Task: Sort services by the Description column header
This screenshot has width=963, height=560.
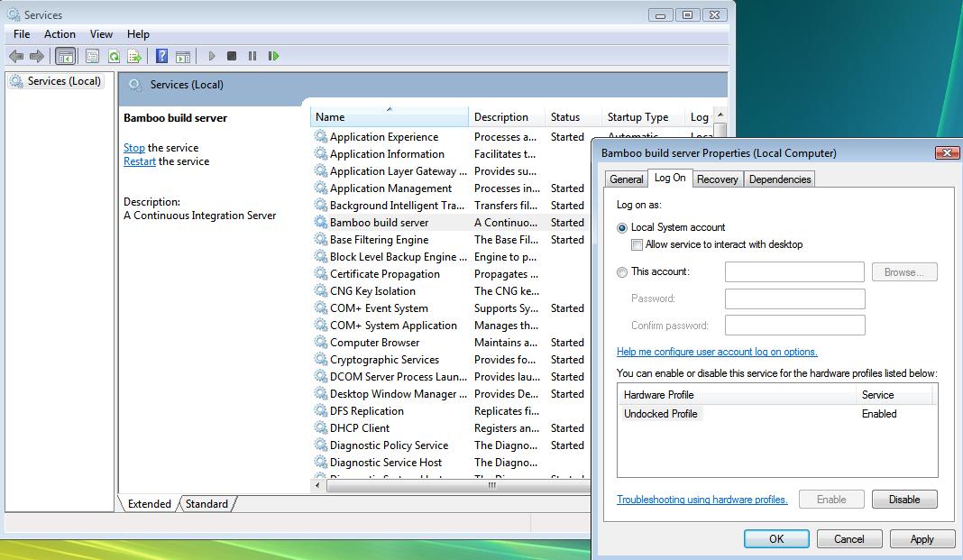Action: 507,116
